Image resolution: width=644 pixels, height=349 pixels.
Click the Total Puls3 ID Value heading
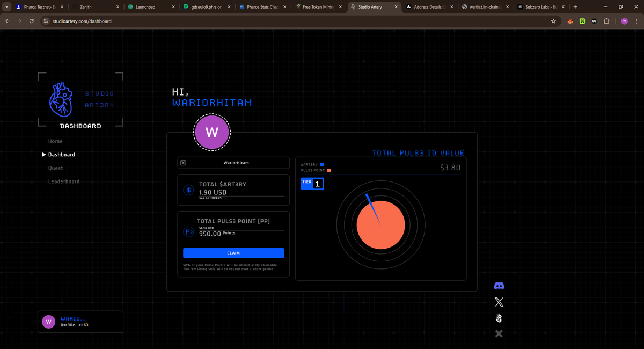(418, 153)
